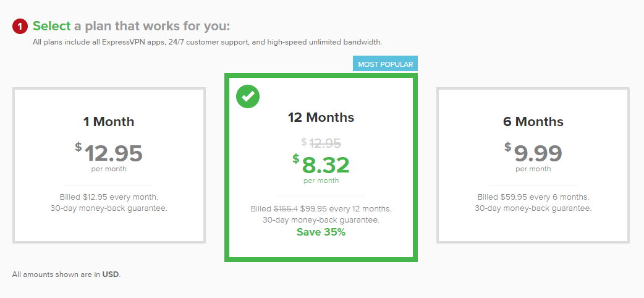Click the 1 Month plan heading
Viewport: 644px width, 298px height.
click(x=109, y=122)
